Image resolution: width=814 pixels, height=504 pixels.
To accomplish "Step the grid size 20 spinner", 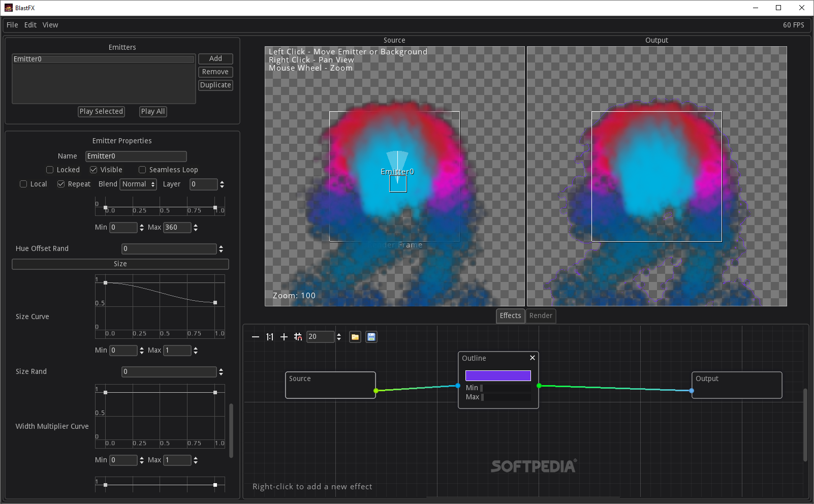I will tap(339, 337).
